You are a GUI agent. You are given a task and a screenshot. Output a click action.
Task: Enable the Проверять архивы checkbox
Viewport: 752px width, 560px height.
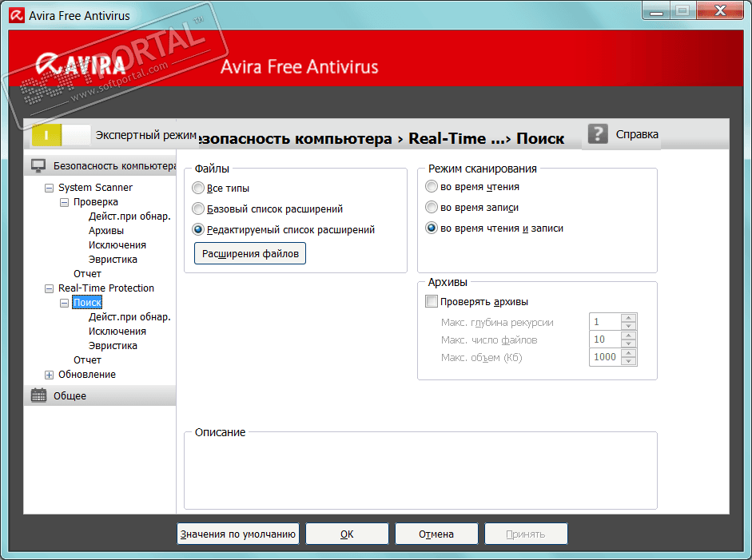pos(432,302)
